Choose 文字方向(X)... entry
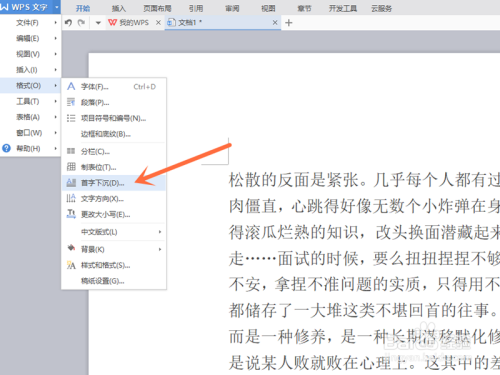This screenshot has width=500, height=375. [x=114, y=199]
